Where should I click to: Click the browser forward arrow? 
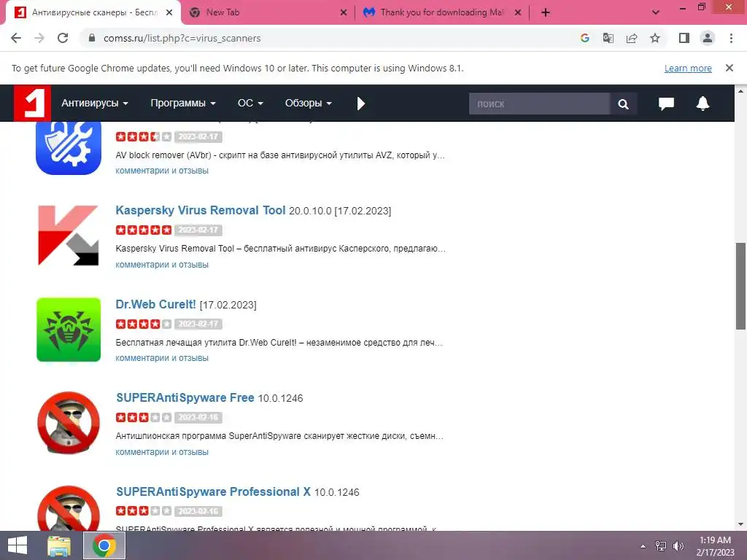coord(39,38)
